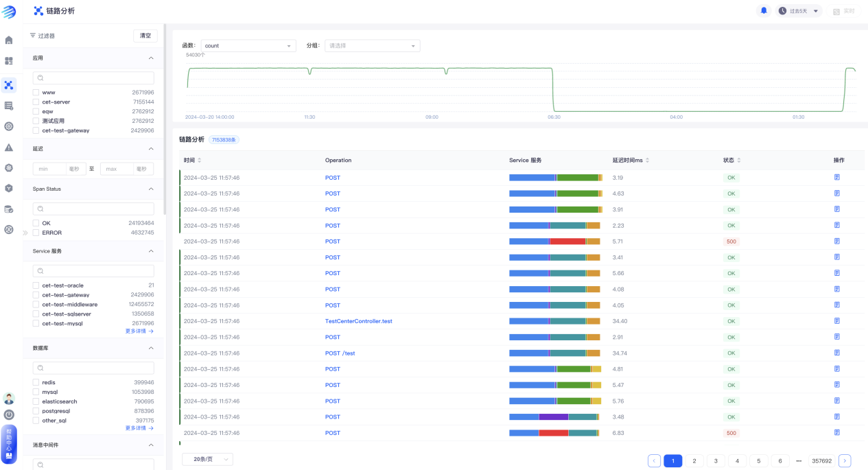
Task: Jump to last page 357692
Action: [x=821, y=461]
